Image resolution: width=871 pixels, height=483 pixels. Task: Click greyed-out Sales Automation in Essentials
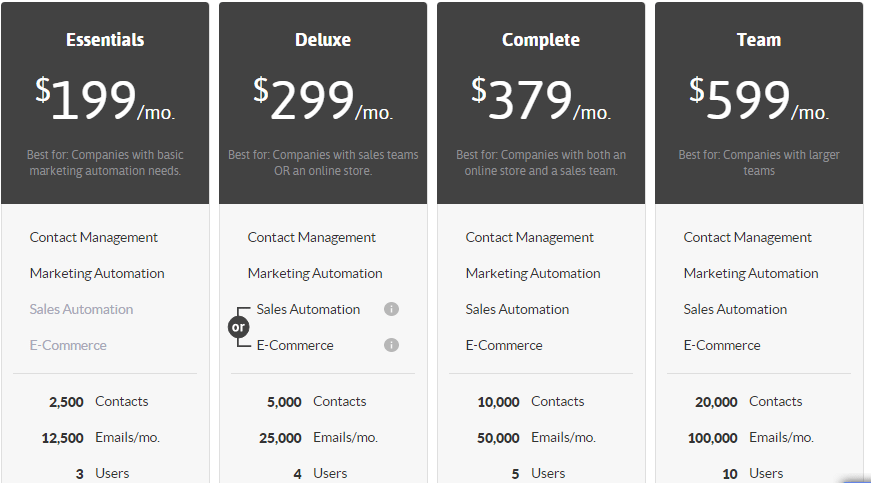(81, 309)
